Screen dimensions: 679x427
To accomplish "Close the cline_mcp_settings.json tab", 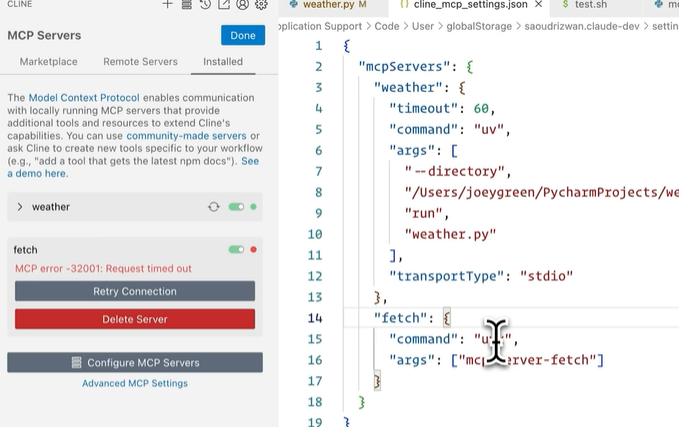I will (x=539, y=4).
